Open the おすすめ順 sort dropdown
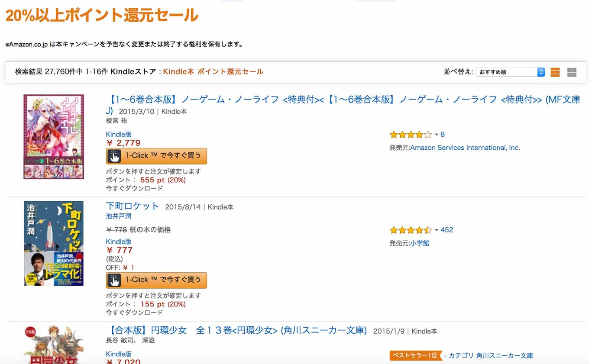Image resolution: width=589 pixels, height=364 pixels. click(510, 72)
